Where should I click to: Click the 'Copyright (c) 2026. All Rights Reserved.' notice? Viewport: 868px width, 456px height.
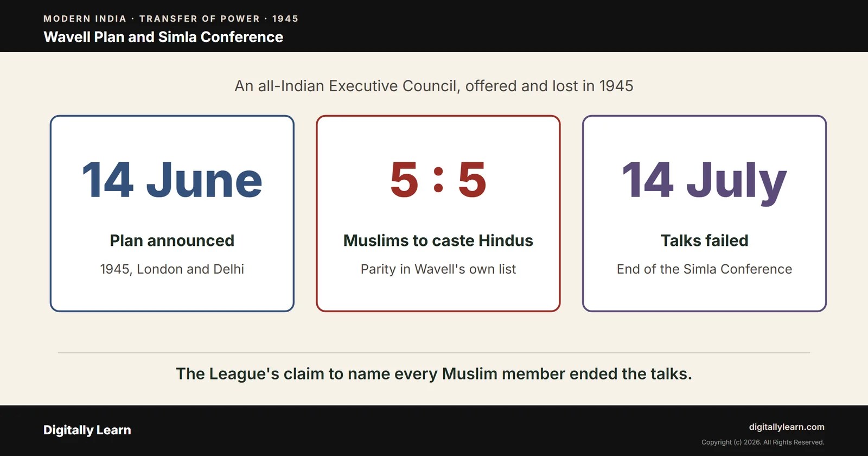click(763, 442)
